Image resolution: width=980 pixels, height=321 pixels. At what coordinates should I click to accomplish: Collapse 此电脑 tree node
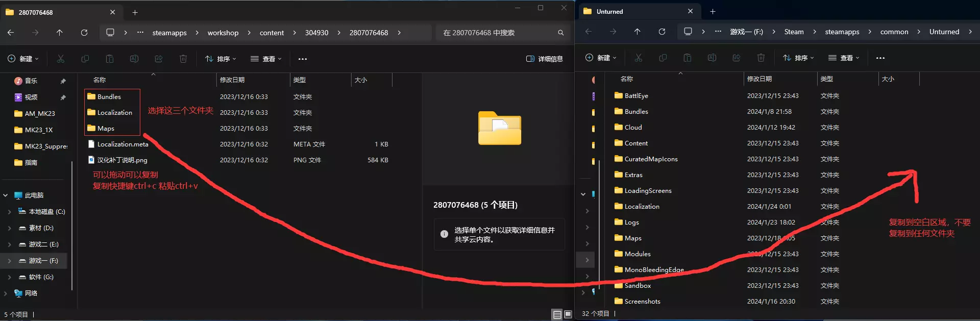click(x=6, y=195)
